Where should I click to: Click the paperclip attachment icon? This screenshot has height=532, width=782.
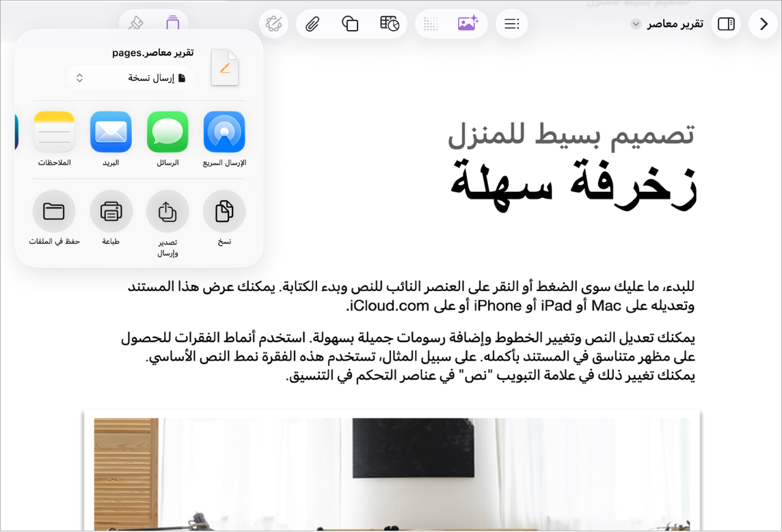[x=312, y=24]
